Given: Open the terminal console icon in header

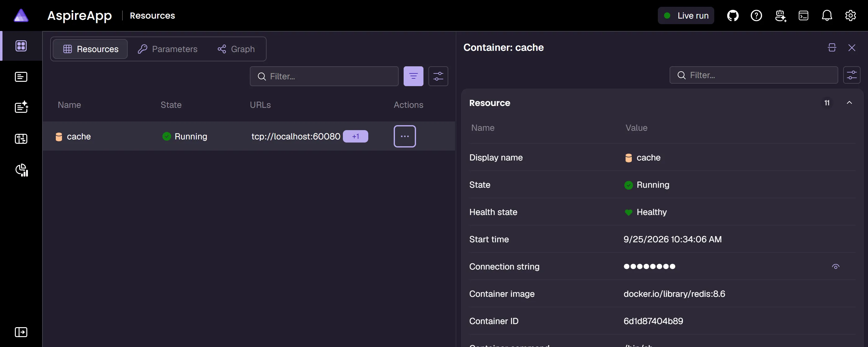Looking at the screenshot, I should 803,15.
